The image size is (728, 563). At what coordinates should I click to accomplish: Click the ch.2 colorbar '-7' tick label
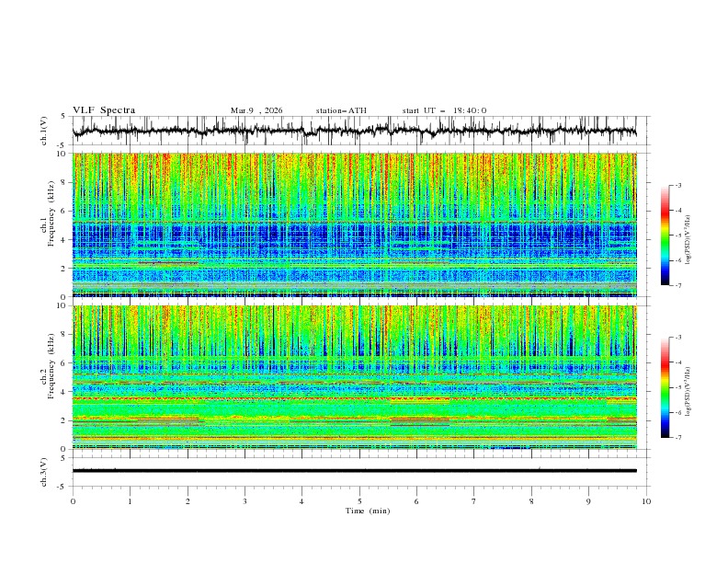pyautogui.click(x=677, y=438)
